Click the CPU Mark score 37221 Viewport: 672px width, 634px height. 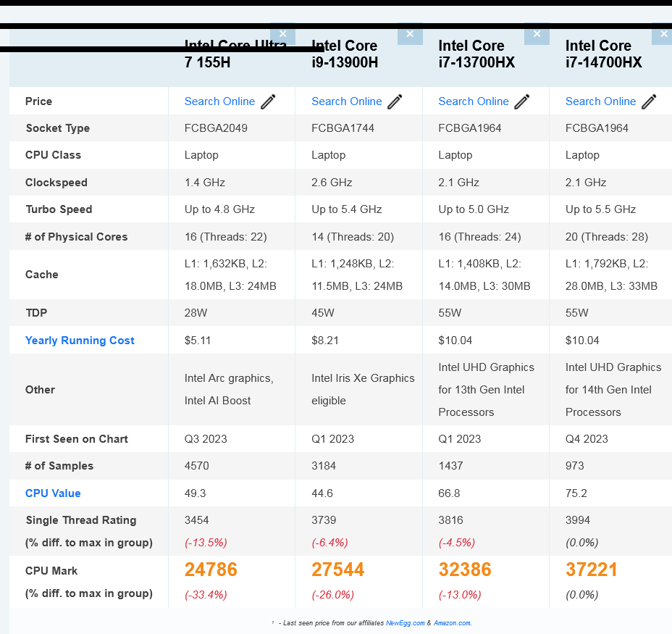coord(592,570)
